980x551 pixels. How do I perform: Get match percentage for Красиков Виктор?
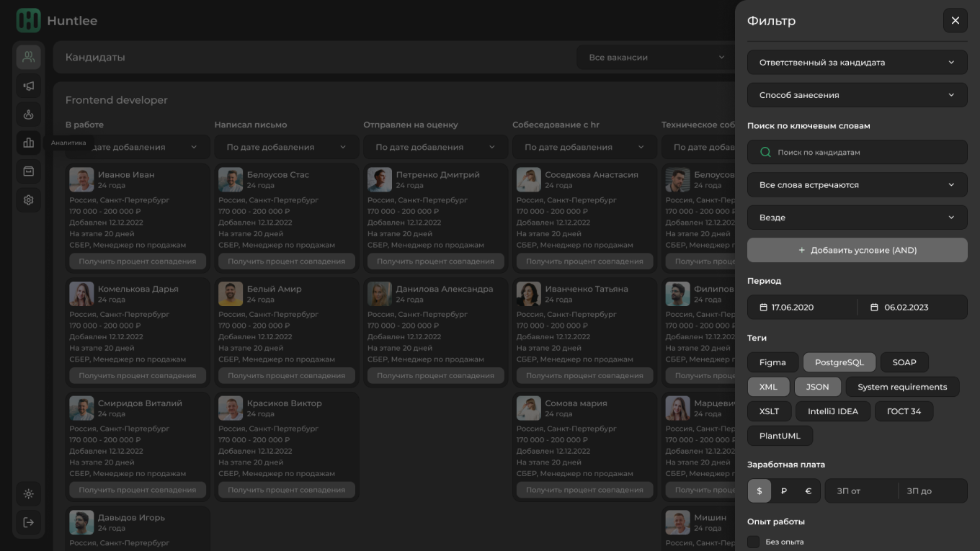pos(286,490)
